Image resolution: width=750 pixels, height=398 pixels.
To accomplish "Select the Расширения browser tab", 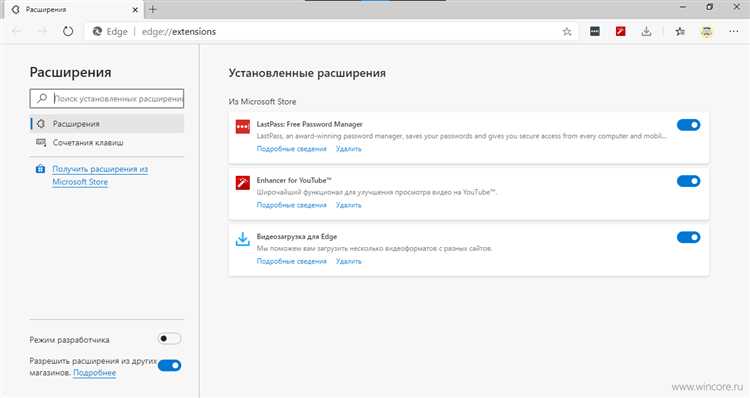I will click(x=75, y=10).
